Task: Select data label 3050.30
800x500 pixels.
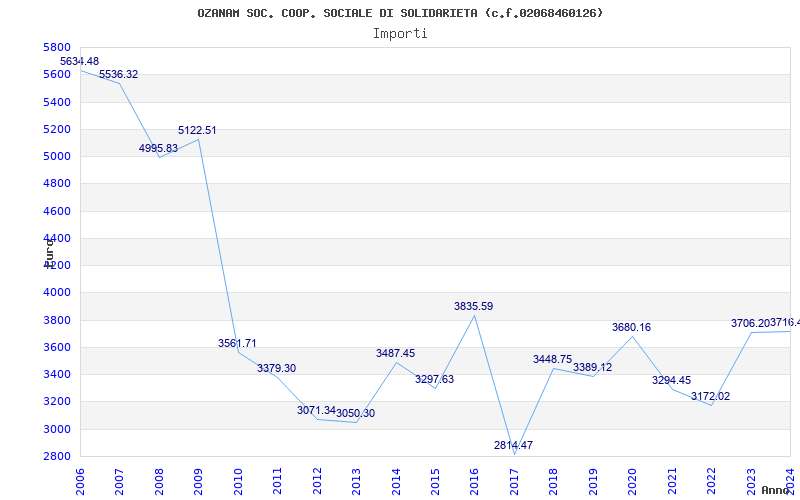Action: [356, 413]
